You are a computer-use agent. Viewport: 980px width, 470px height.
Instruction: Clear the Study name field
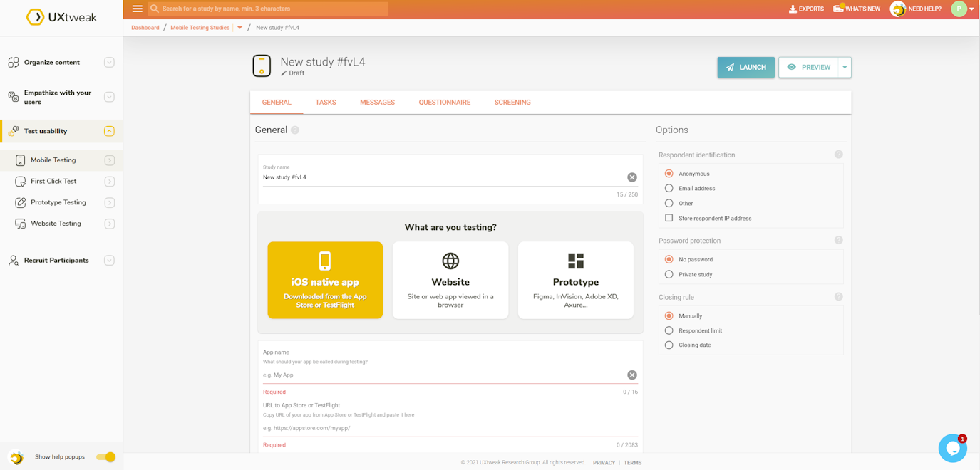pos(631,177)
